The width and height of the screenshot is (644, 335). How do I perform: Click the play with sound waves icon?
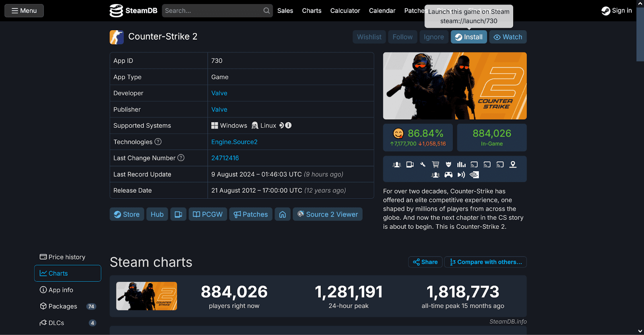pyautogui.click(x=461, y=175)
